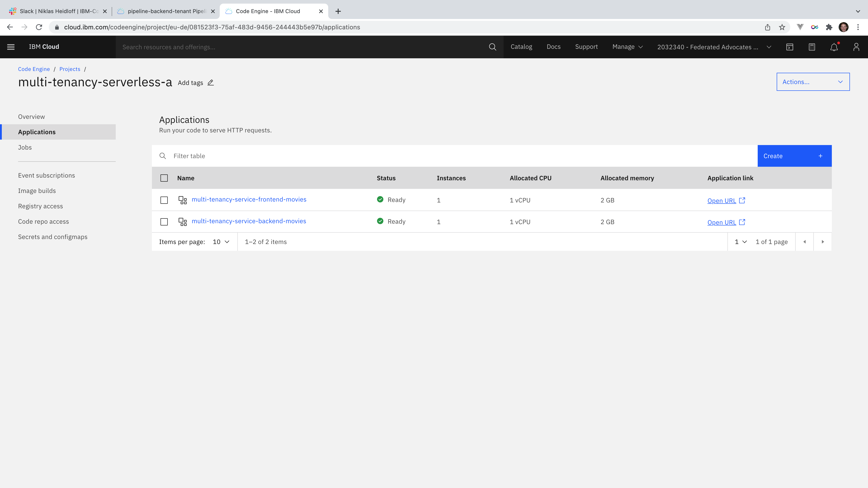Click the Create application button
The image size is (868, 488).
click(x=794, y=156)
